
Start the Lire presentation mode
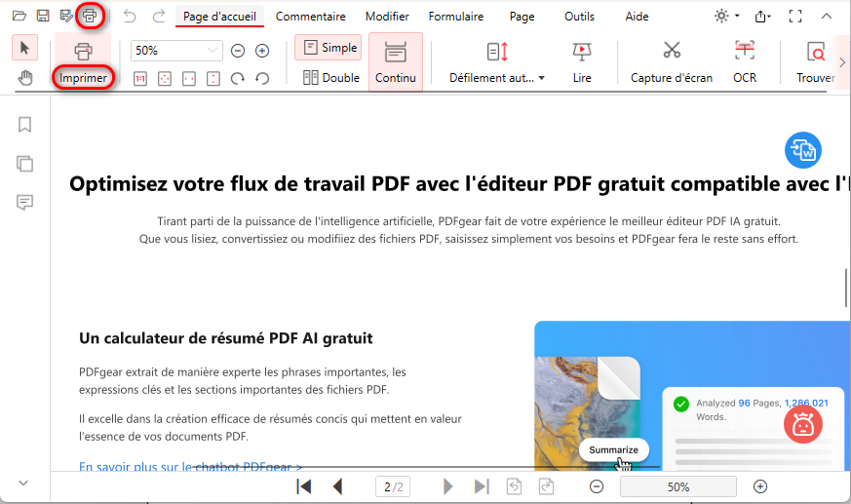[x=582, y=62]
